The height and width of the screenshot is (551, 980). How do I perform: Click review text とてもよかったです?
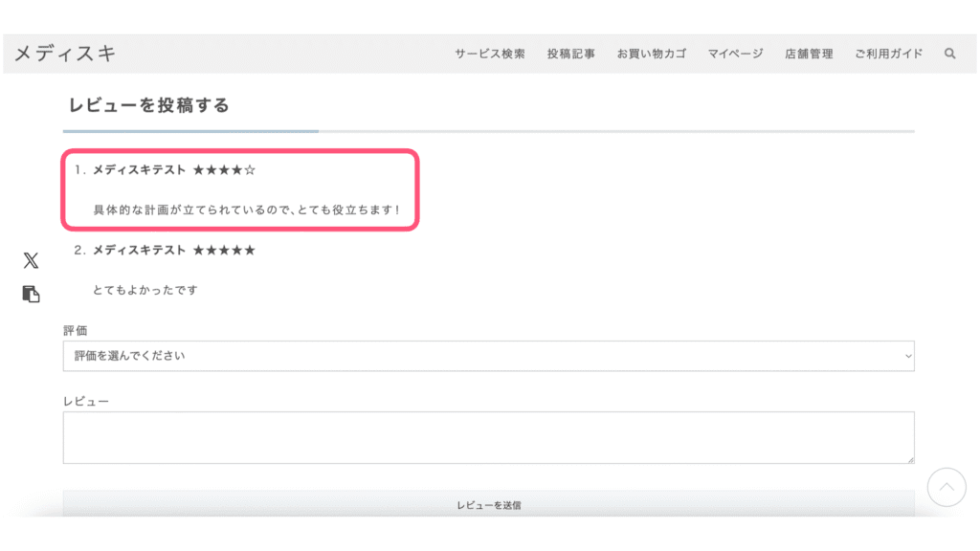145,290
